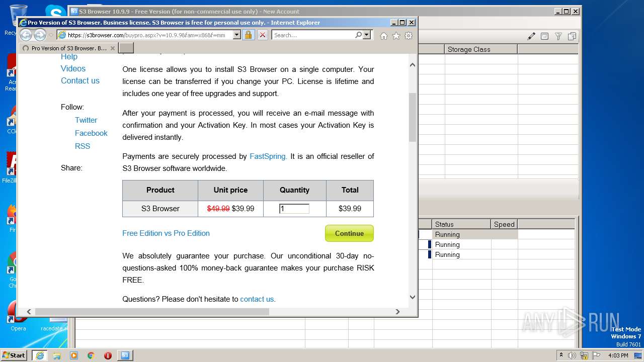This screenshot has height=362, width=644.
Task: Click in the IE Search box
Action: 313,35
